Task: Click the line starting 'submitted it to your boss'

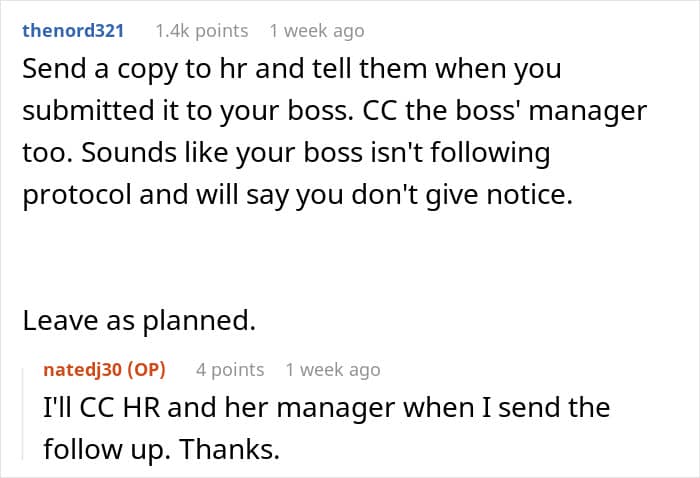Action: click(334, 113)
